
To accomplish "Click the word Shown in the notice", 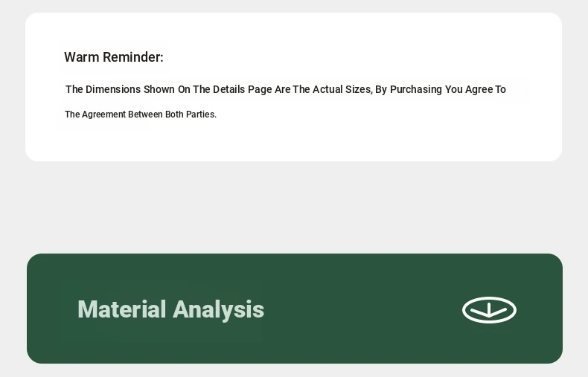I will tap(159, 89).
